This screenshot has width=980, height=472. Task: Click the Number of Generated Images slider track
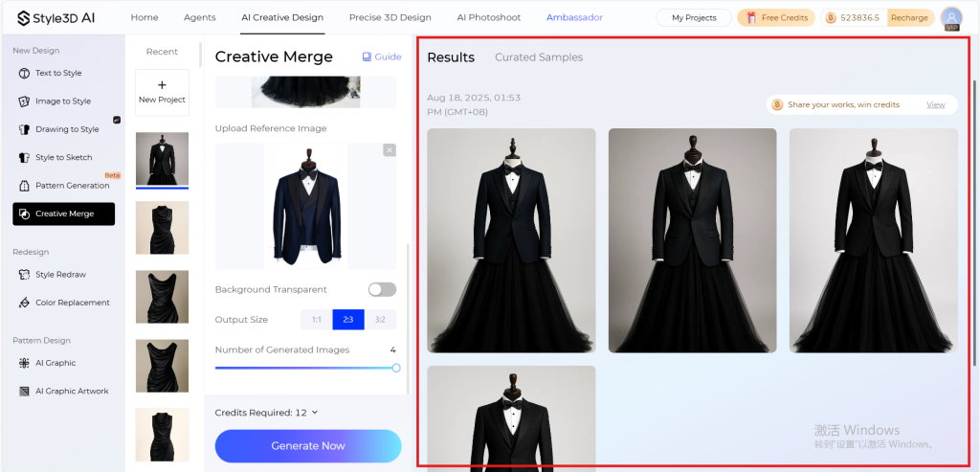(305, 368)
